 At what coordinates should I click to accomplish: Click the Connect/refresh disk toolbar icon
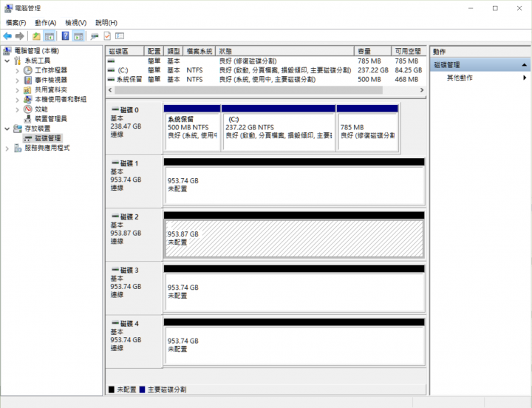point(95,36)
